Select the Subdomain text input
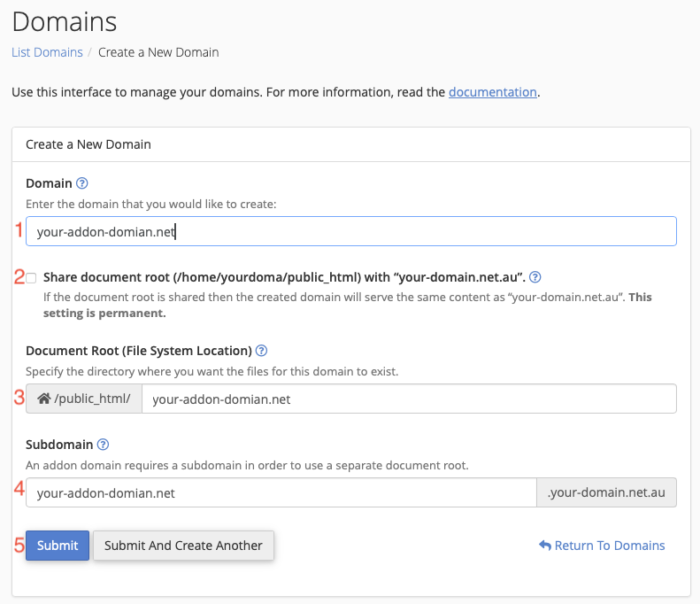 point(281,493)
